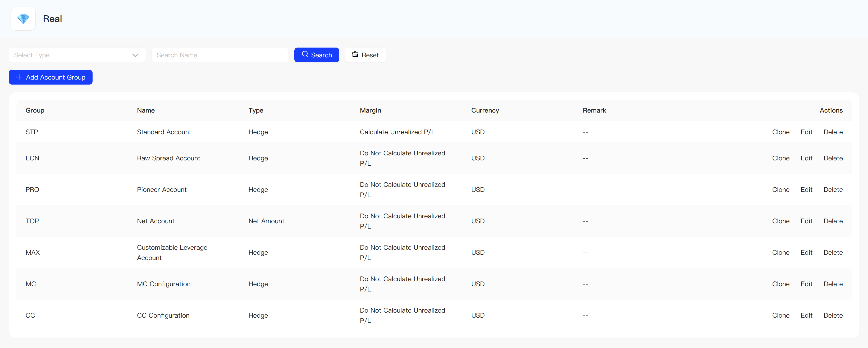Edit the STP account group
This screenshot has width=868, height=348.
point(806,132)
